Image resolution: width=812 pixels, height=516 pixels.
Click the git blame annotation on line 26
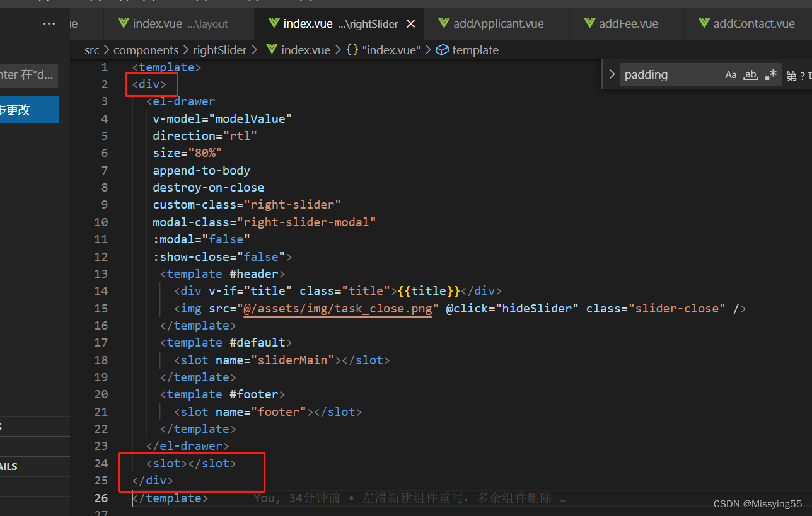tap(410, 498)
